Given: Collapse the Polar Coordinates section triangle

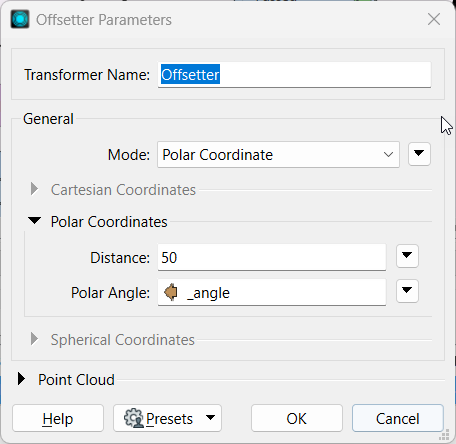Looking at the screenshot, I should point(34,220).
